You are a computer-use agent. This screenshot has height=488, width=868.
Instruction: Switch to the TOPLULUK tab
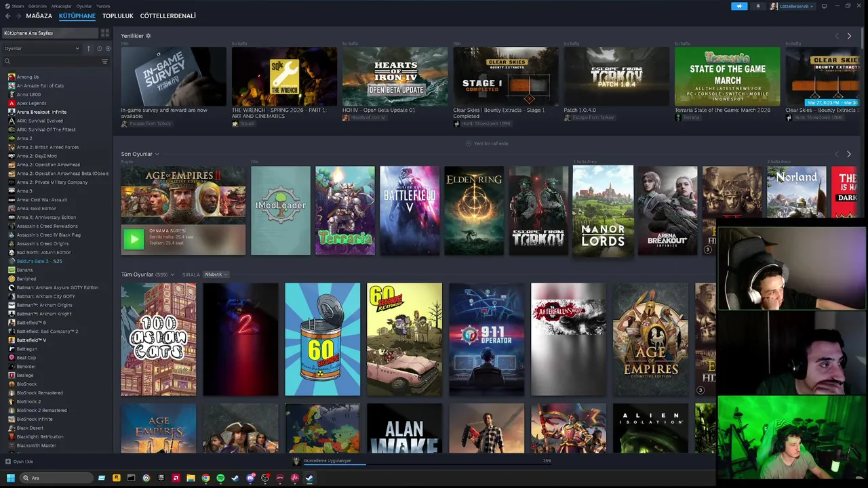point(118,16)
